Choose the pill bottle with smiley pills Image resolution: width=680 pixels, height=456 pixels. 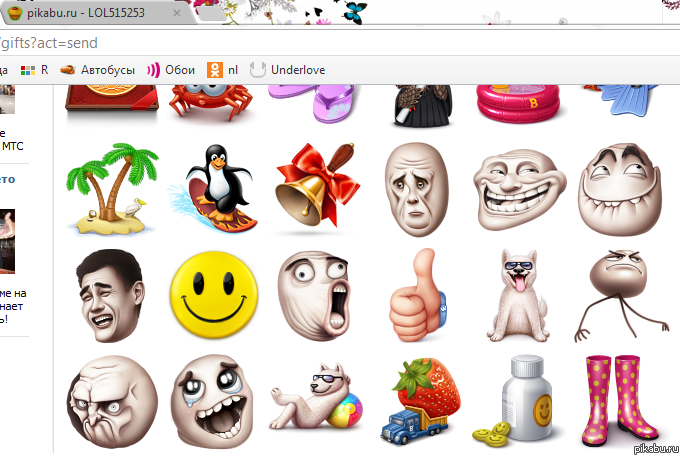pyautogui.click(x=516, y=400)
